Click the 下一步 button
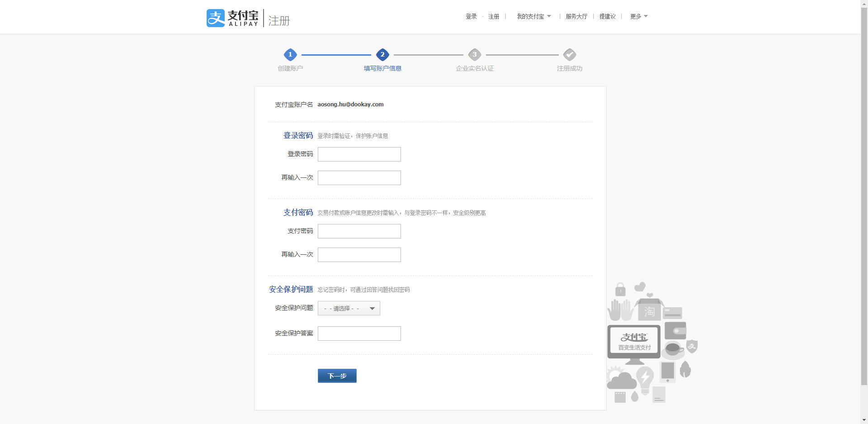868x424 pixels. tap(337, 376)
